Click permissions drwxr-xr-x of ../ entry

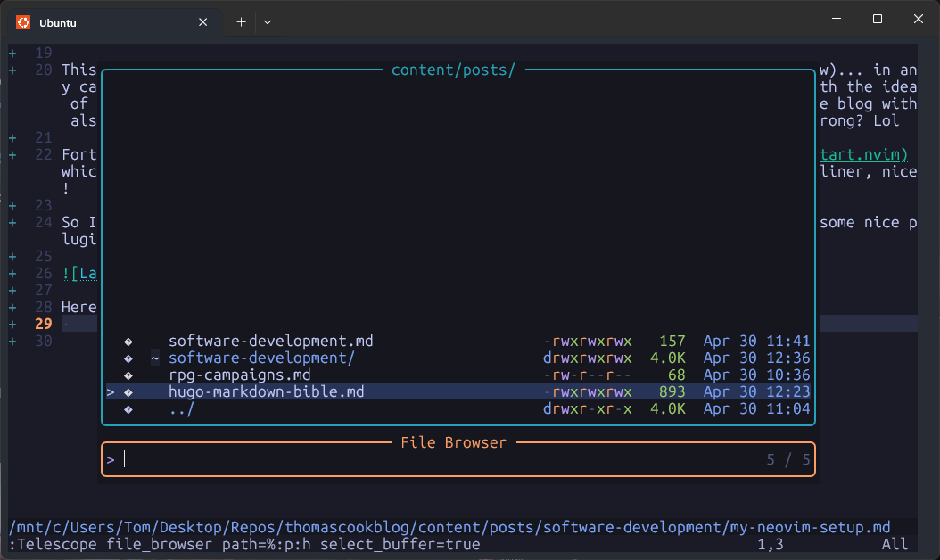point(587,409)
